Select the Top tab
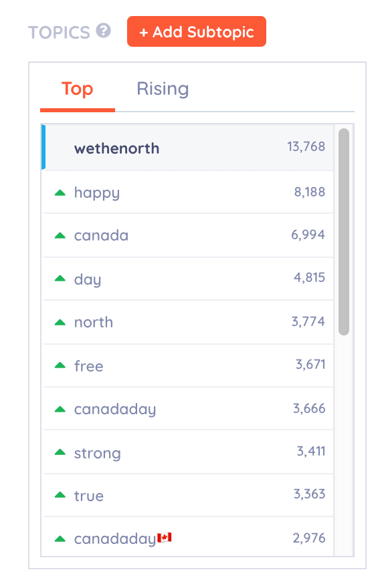Screen dimensions: 380x588 pyautogui.click(x=78, y=90)
